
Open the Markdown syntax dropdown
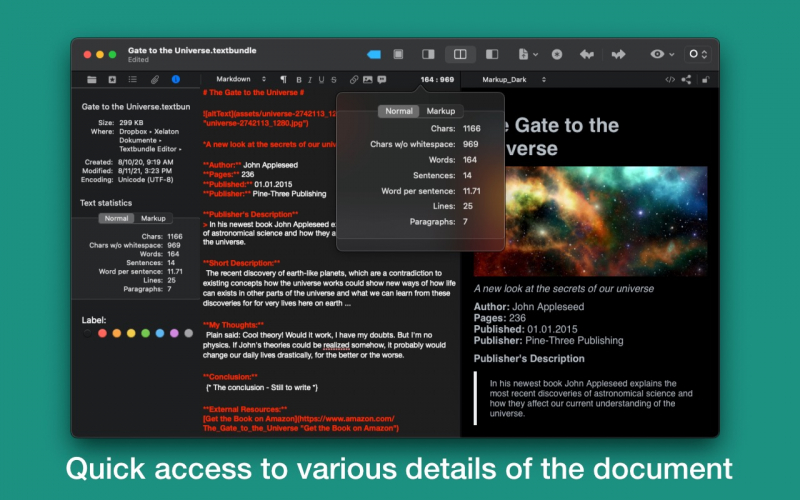tap(241, 79)
